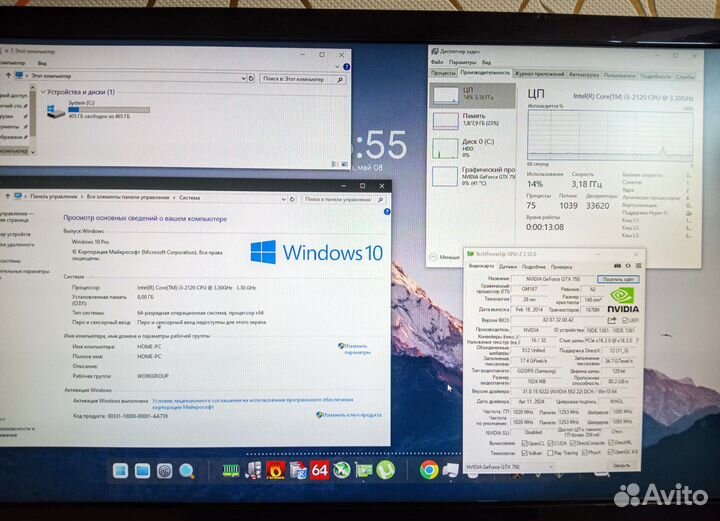Click the GPU-Z graphics card dock icon
This screenshot has width=720, height=521.
pos(364,471)
